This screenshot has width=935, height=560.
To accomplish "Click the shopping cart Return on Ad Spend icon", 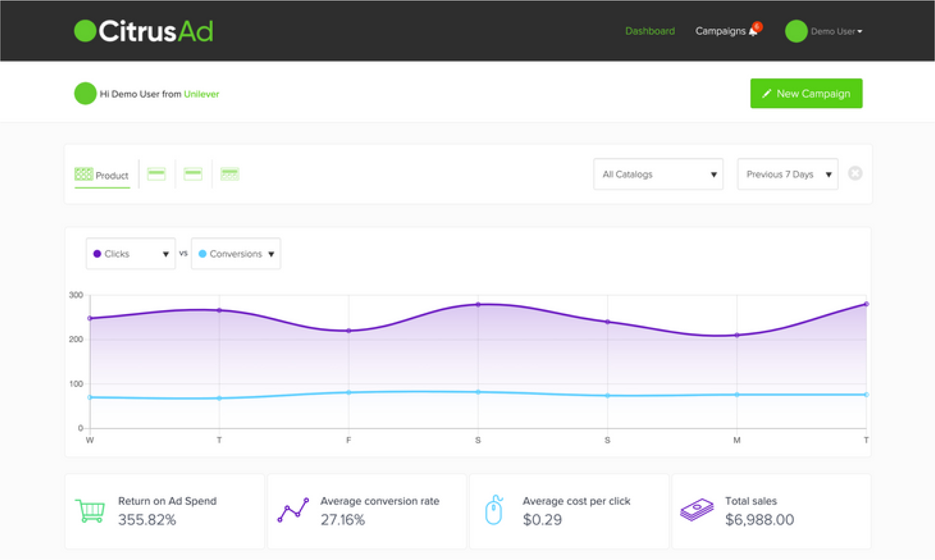I will (90, 511).
